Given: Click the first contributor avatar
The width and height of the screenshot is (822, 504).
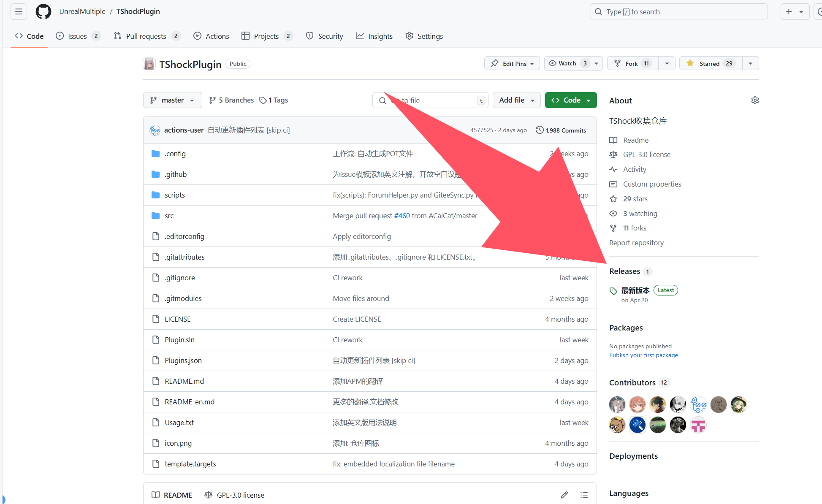Looking at the screenshot, I should coord(617,404).
